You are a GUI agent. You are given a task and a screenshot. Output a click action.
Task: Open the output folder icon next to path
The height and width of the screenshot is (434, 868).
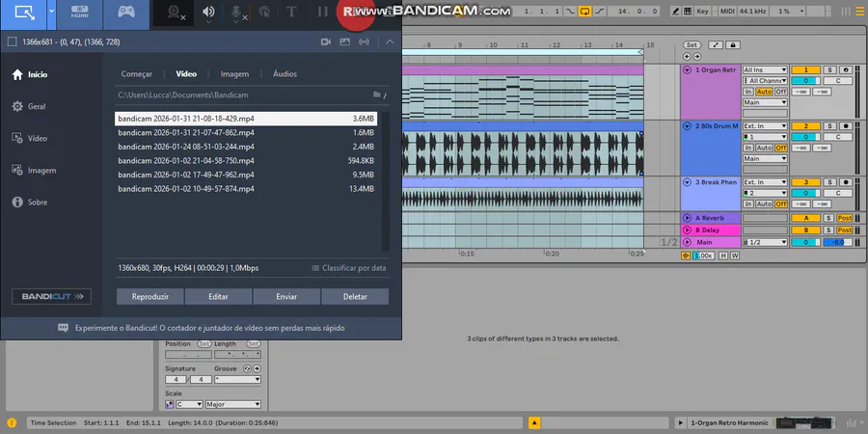coord(377,95)
